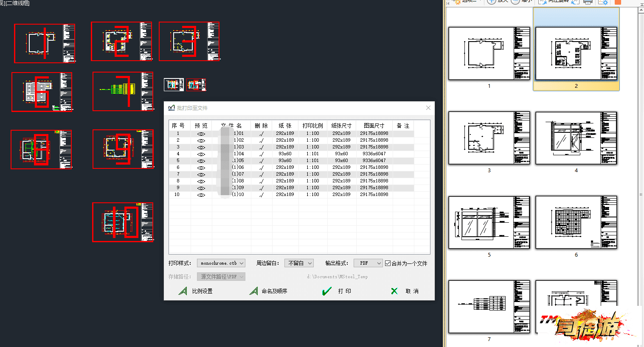Click delete mark for row 4

pos(262,154)
